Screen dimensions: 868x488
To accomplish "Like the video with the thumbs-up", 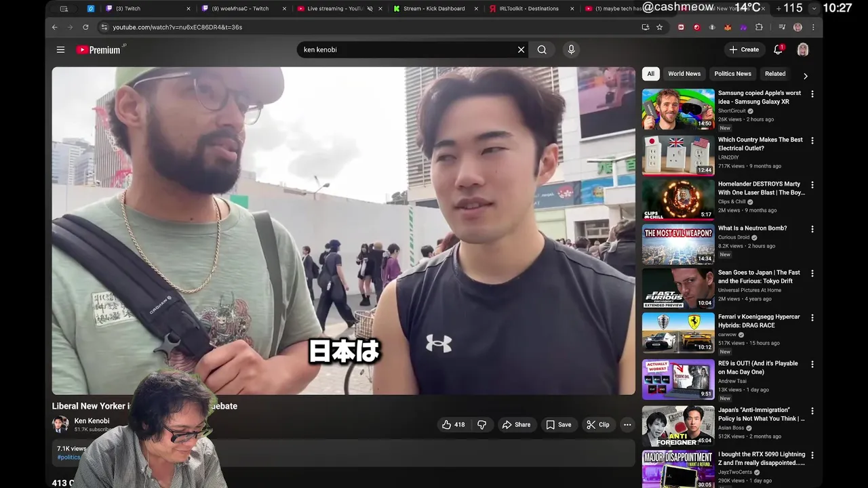I will [x=453, y=425].
